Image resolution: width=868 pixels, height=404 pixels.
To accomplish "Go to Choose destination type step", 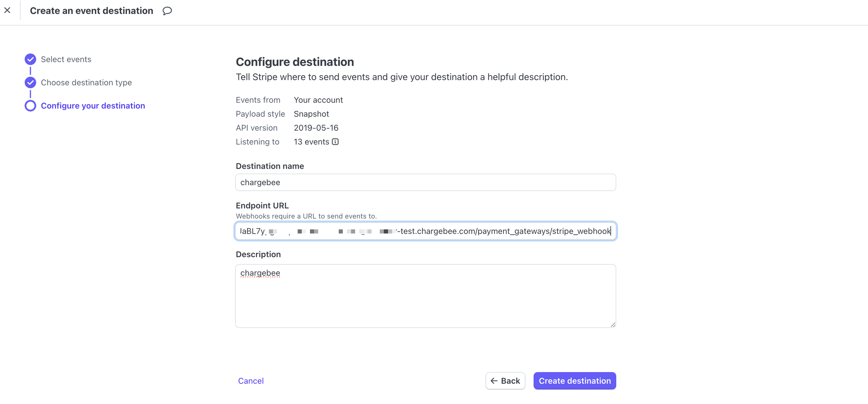I will [86, 83].
